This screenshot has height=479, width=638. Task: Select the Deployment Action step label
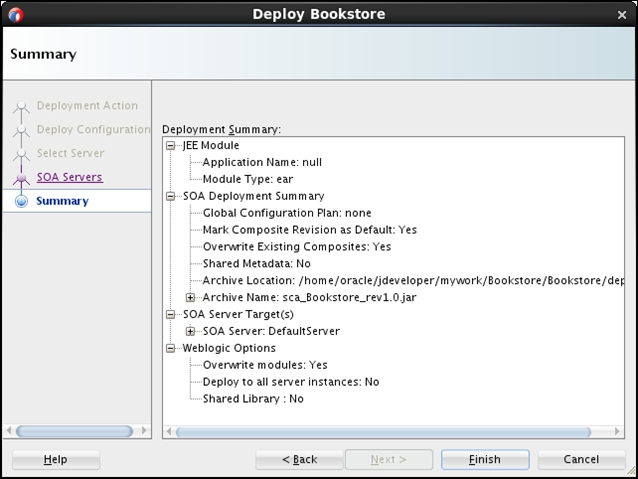(87, 105)
